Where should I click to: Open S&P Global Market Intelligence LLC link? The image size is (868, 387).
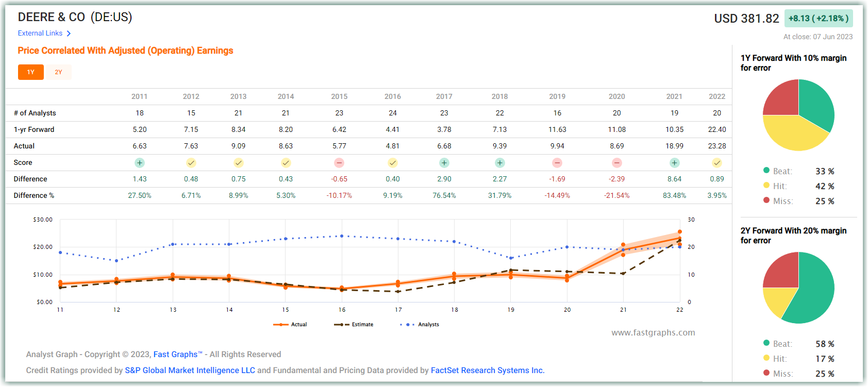tap(190, 371)
